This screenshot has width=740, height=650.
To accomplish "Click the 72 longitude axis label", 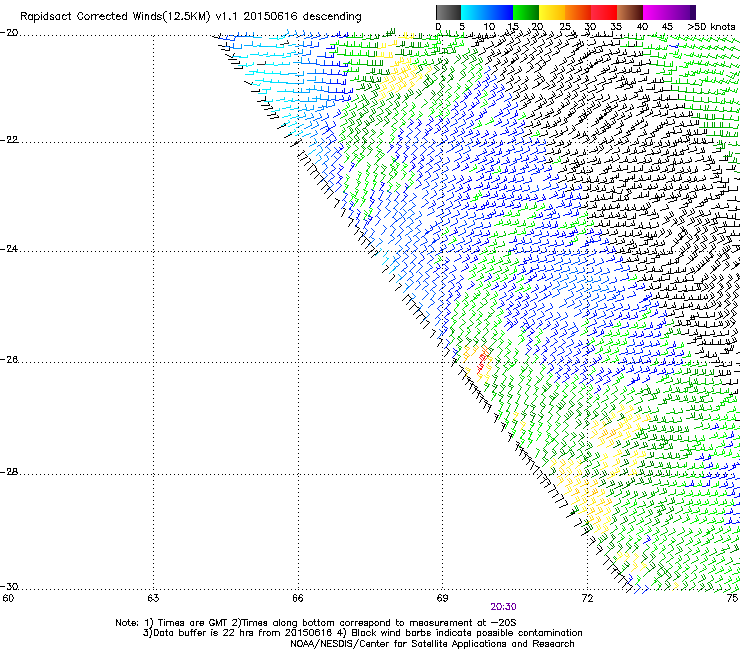I will click(x=587, y=598).
